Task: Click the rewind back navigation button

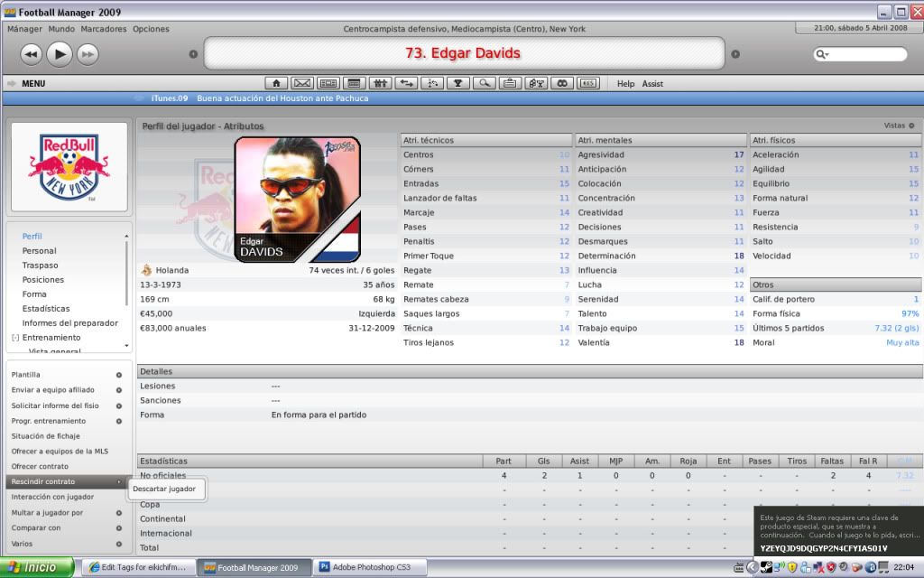Action: pos(32,54)
